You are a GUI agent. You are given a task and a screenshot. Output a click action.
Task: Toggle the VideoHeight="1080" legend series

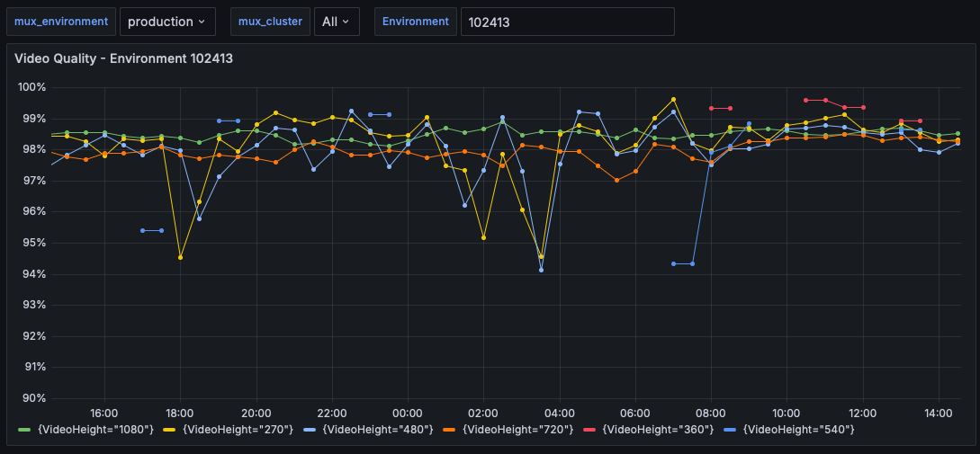click(x=94, y=430)
